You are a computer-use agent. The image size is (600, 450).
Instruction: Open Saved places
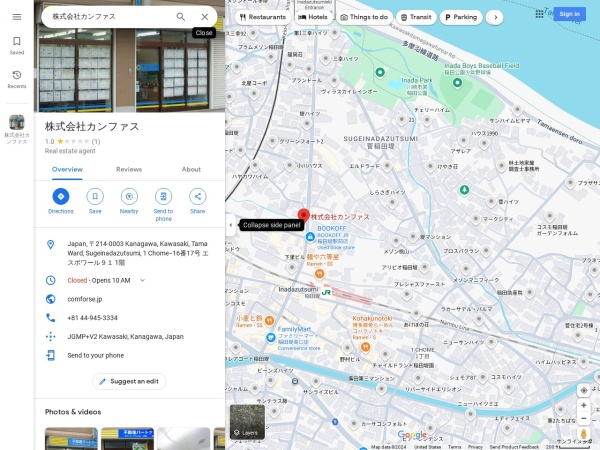click(x=17, y=45)
